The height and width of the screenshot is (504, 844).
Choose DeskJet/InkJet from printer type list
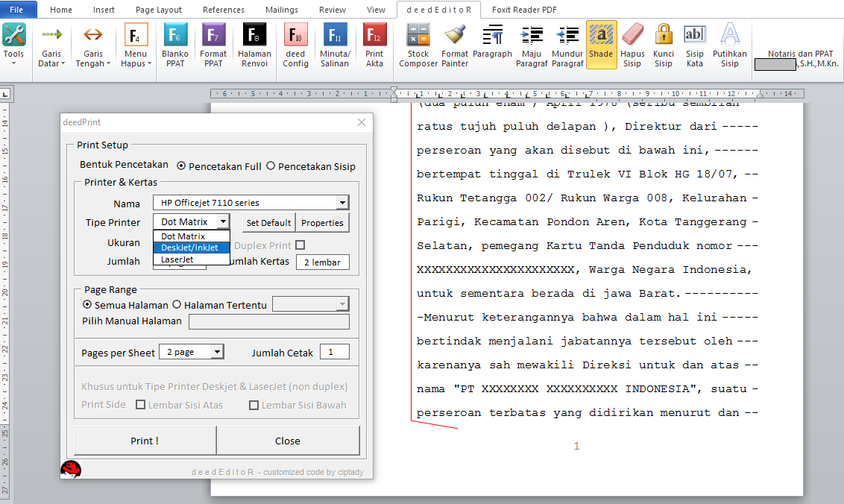pyautogui.click(x=190, y=246)
